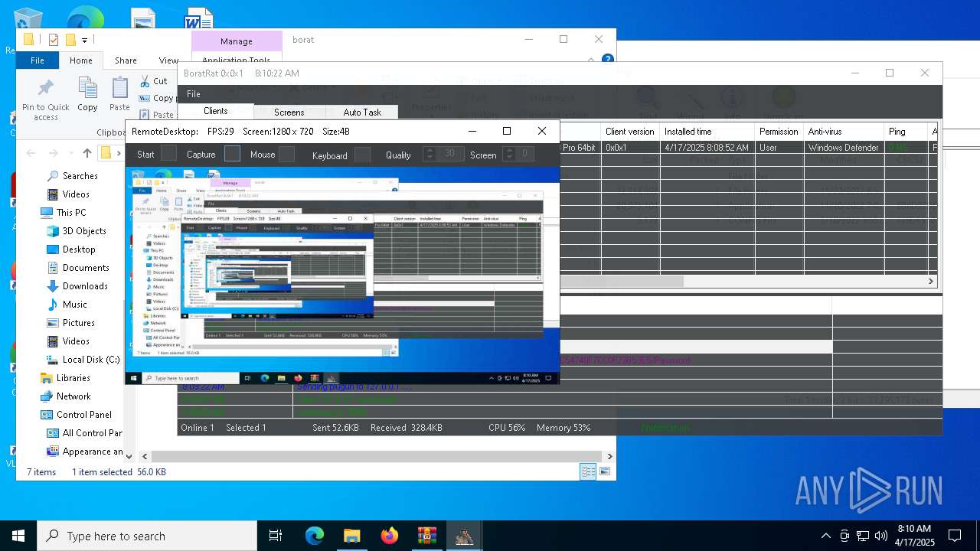Tick the Start checkbox in RemoteDesktop

[x=168, y=154]
